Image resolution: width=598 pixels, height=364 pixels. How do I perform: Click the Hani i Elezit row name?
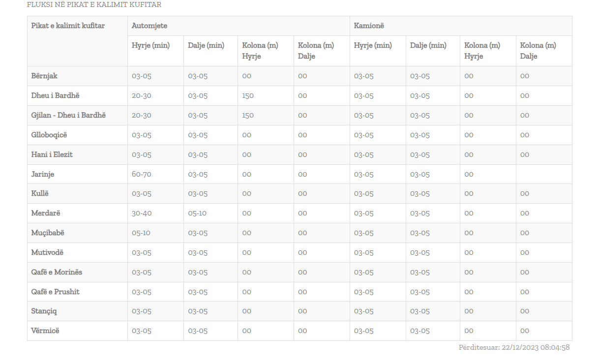click(52, 154)
